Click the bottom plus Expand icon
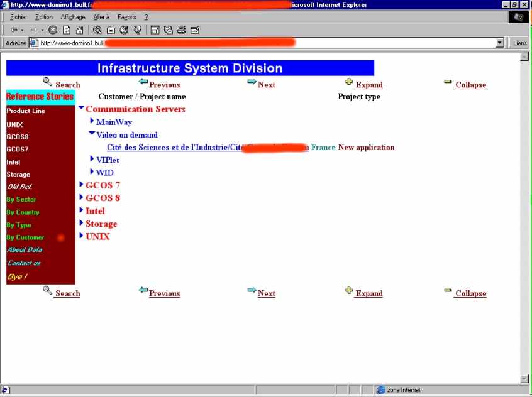Image resolution: width=532 pixels, height=397 pixels. (x=349, y=290)
